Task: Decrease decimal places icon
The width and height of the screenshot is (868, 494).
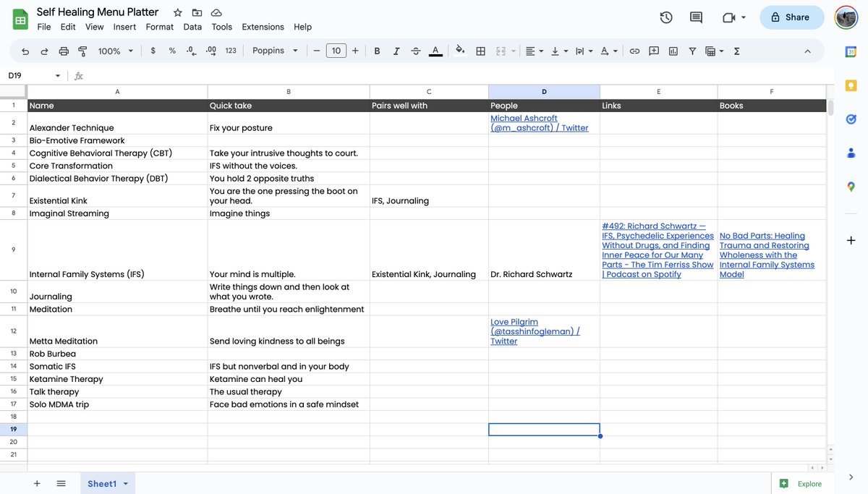Action: (192, 51)
